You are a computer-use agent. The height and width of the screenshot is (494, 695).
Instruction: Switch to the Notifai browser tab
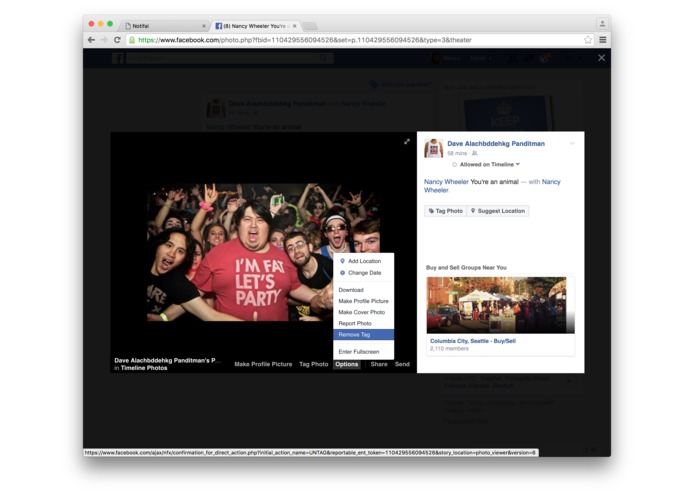coord(164,26)
